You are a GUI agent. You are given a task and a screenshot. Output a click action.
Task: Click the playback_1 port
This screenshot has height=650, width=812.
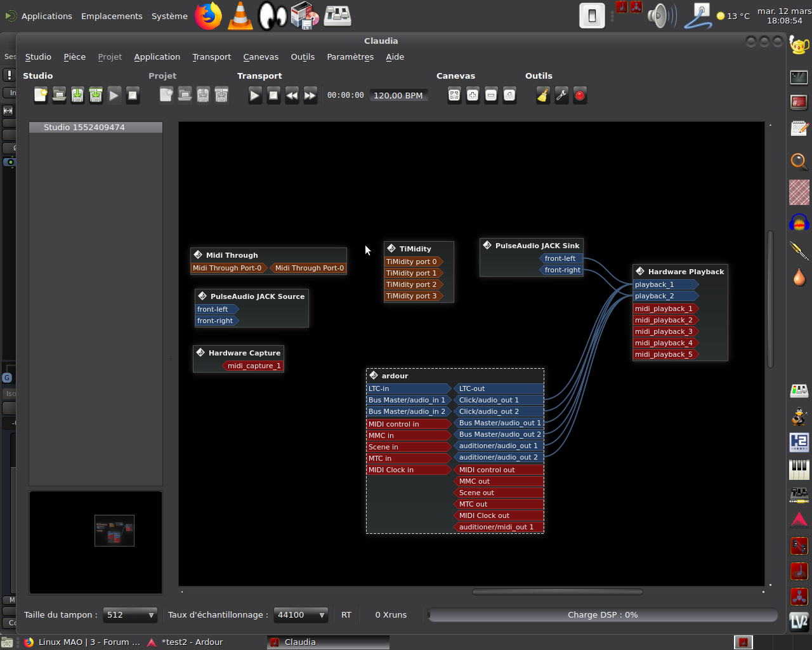click(666, 285)
